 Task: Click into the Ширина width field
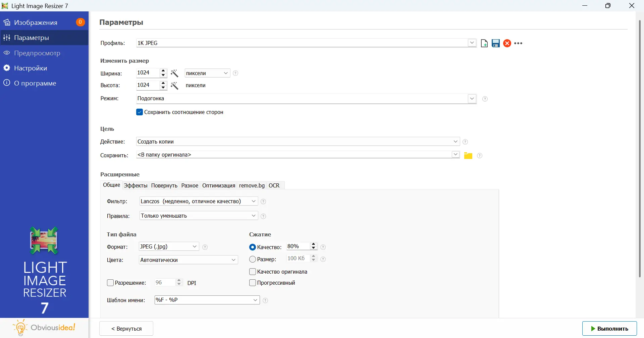coord(148,73)
